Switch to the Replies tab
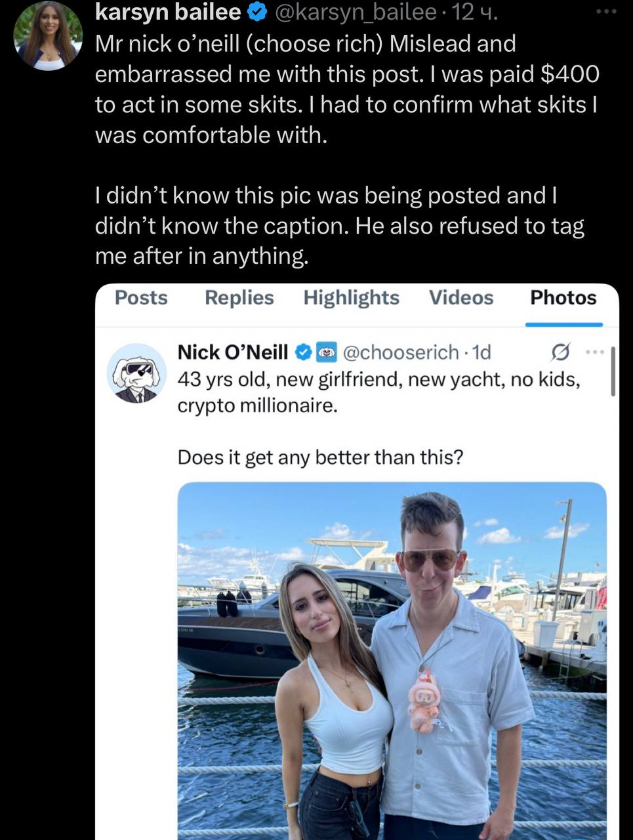The height and width of the screenshot is (840, 633). (239, 298)
